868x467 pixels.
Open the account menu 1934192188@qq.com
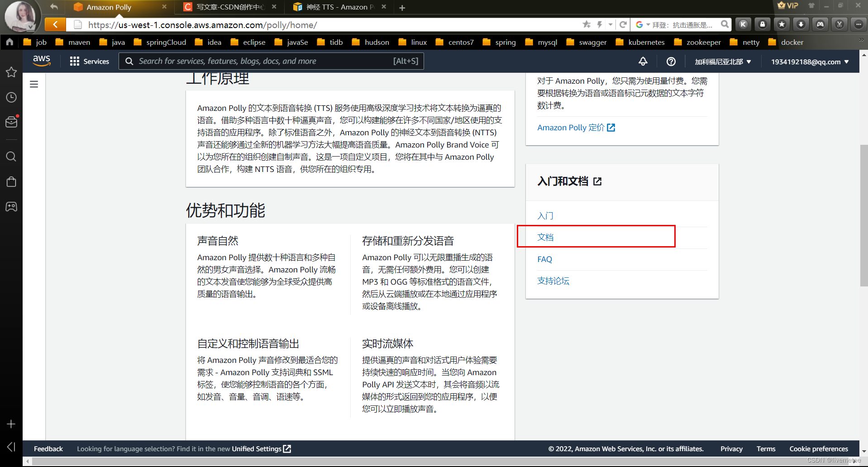(810, 62)
